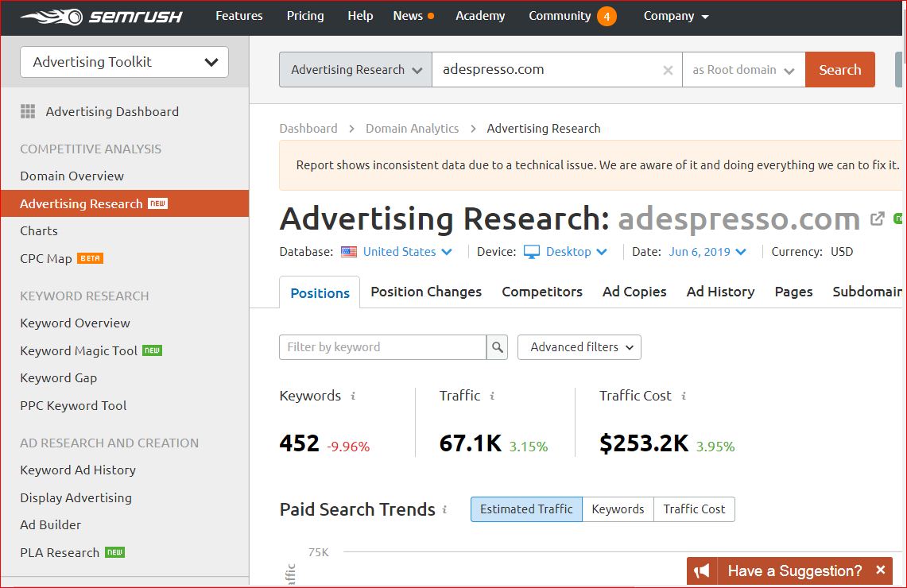Open PPC Keyword Tool in sidebar

coord(73,406)
